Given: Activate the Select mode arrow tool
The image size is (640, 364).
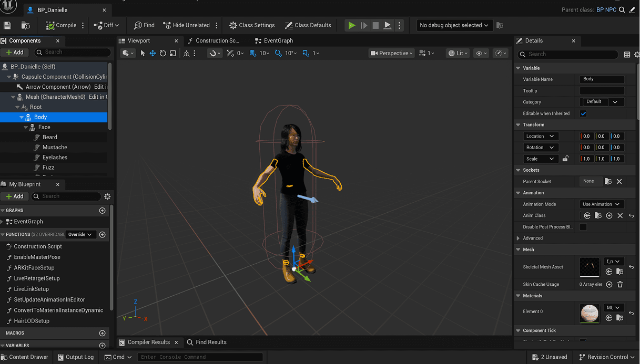Looking at the screenshot, I should click(143, 53).
